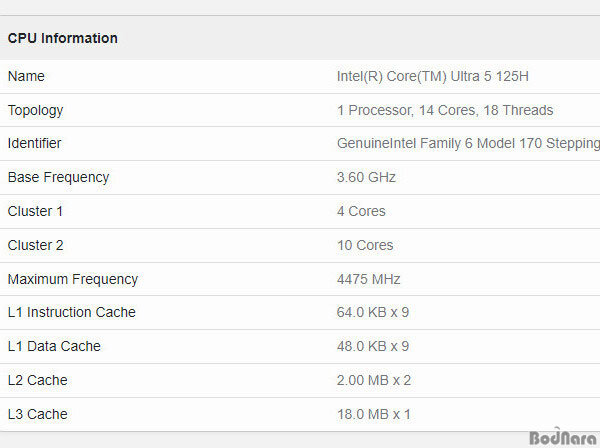
Task: Select the 10 Cores value
Action: (365, 245)
